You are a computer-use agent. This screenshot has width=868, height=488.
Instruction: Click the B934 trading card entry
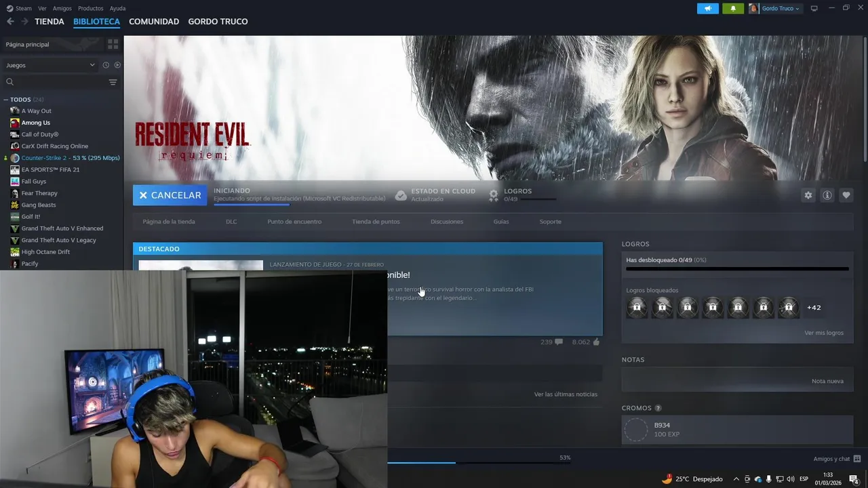pos(737,430)
